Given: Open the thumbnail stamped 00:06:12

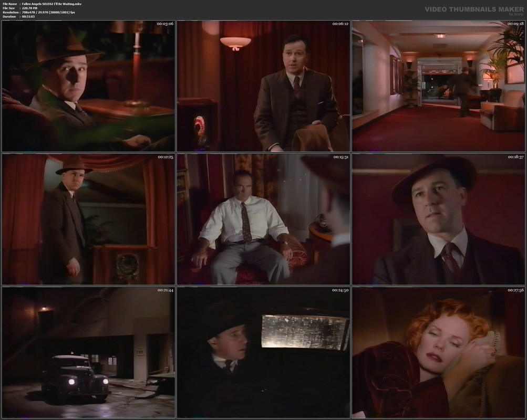Looking at the screenshot, I should tap(264, 86).
